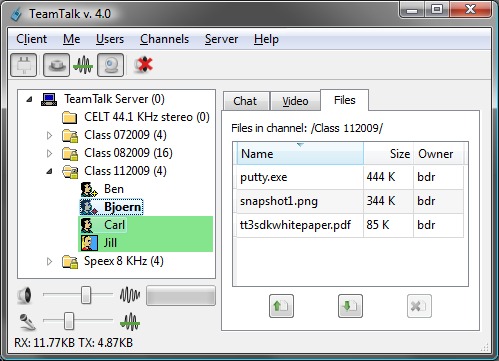
Task: Click the delete file button
Action: pos(419,306)
